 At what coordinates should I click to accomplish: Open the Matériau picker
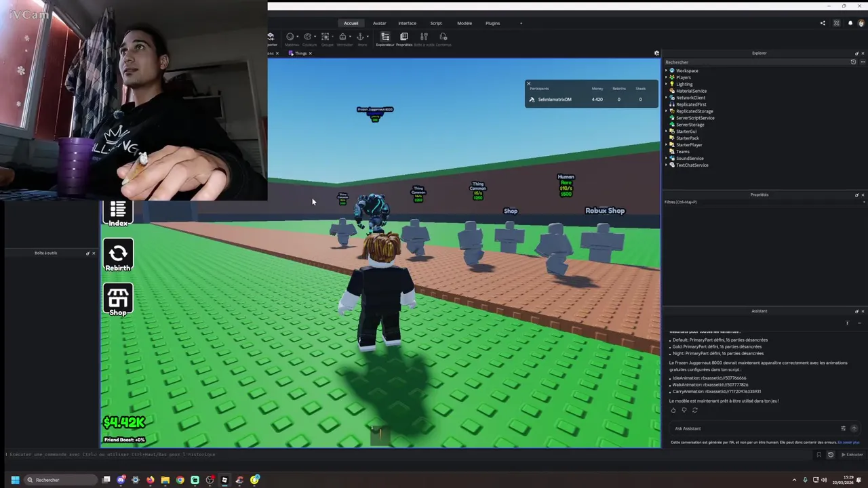(x=290, y=39)
